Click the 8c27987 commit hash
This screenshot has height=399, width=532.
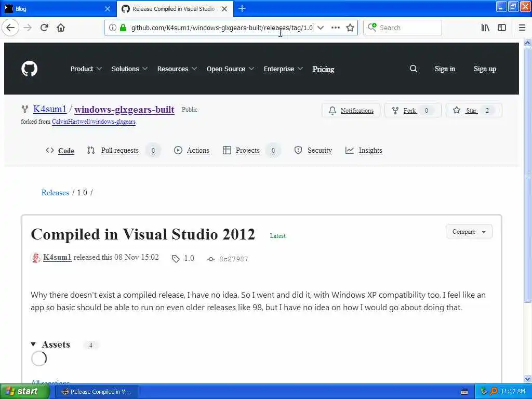234,259
